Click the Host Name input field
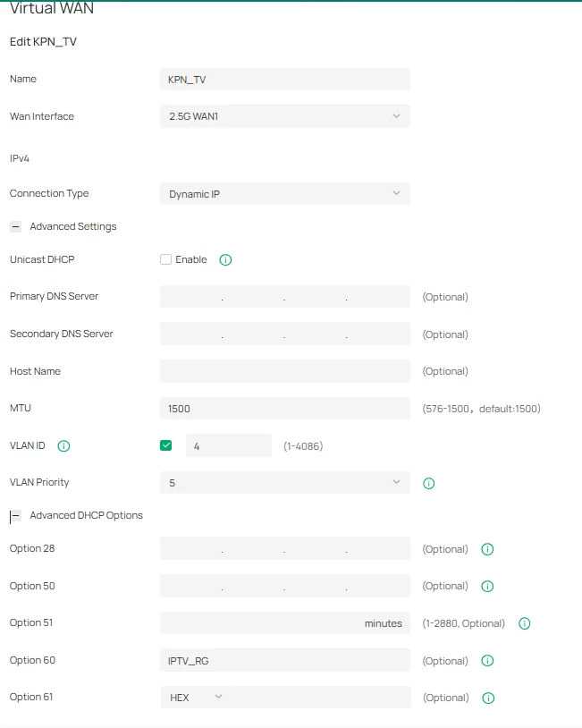 coord(284,371)
